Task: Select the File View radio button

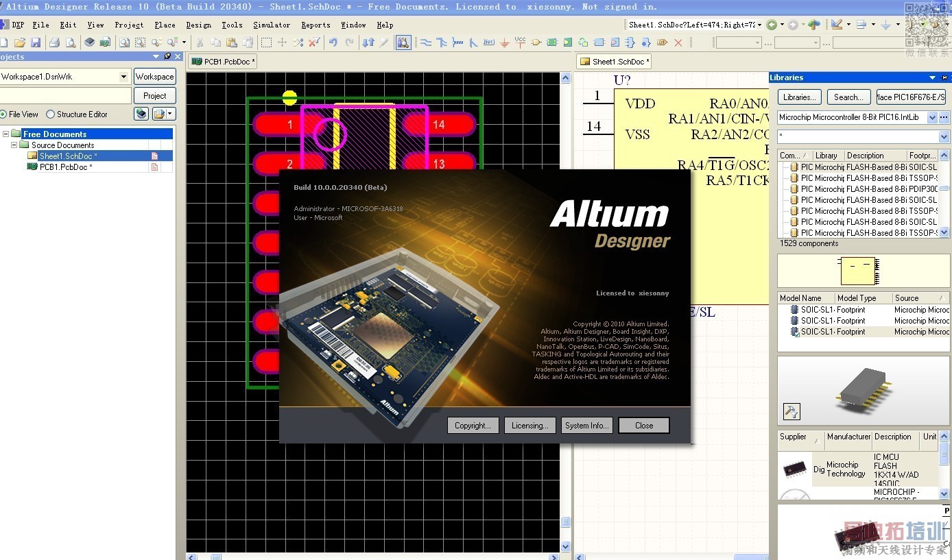Action: point(3,114)
